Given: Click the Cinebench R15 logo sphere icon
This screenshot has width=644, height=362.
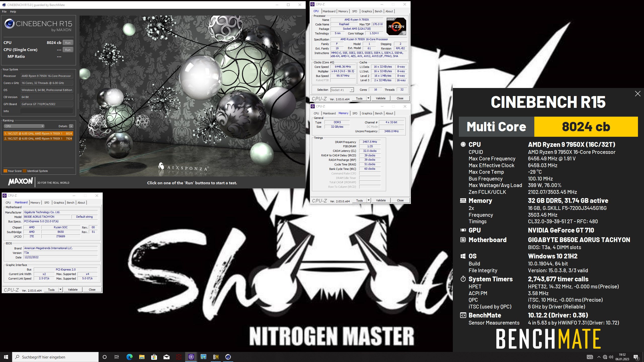Looking at the screenshot, I should pos(9,24).
